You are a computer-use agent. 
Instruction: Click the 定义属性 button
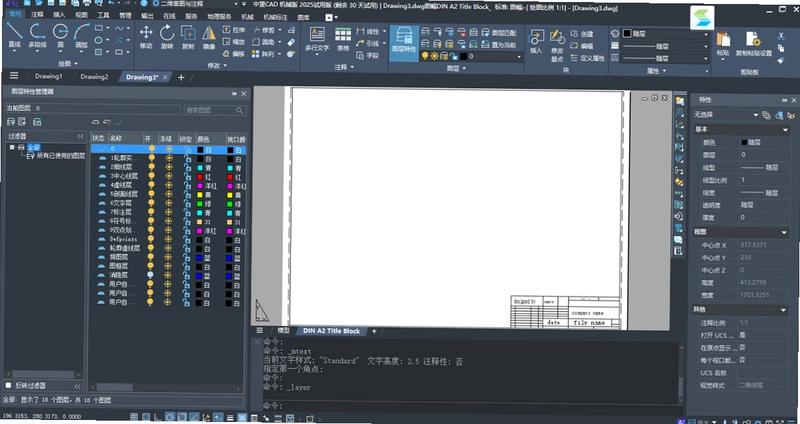(587, 58)
